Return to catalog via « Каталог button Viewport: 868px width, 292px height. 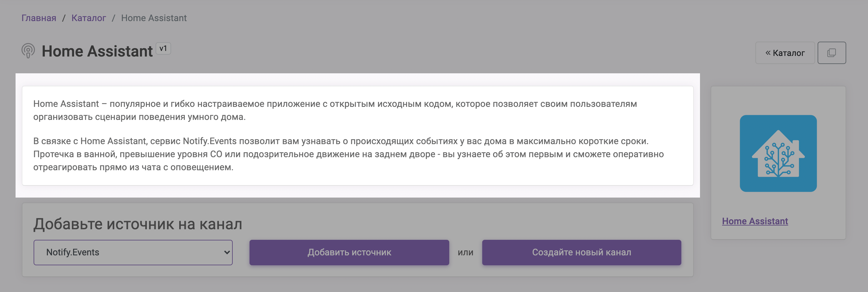[x=785, y=53]
